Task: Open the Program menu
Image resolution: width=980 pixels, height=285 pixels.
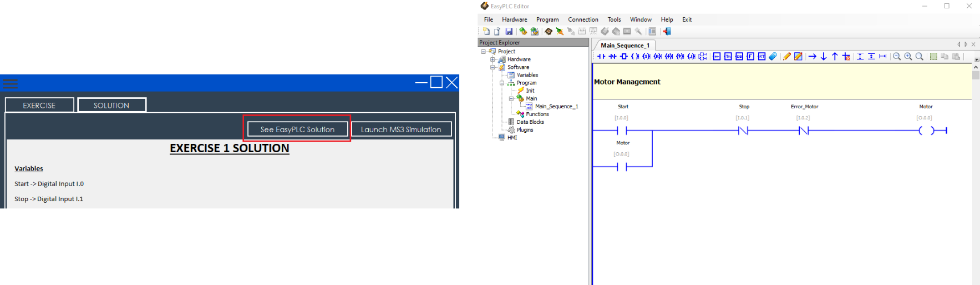Action: coord(547,19)
